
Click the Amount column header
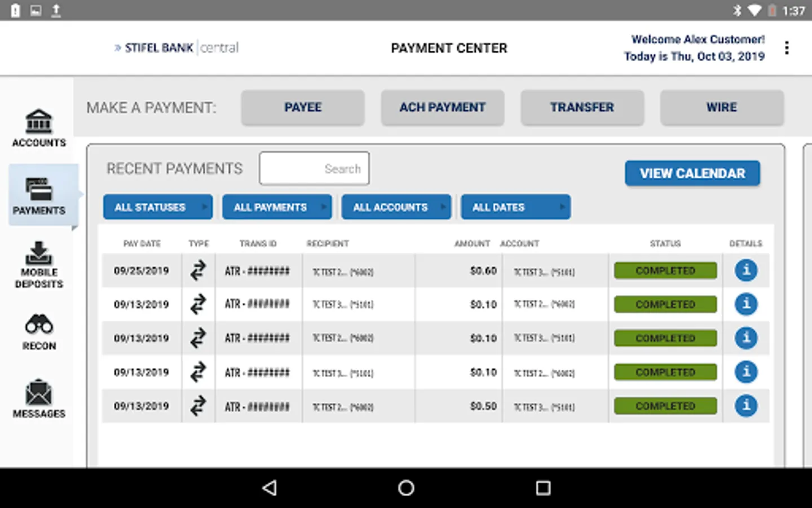472,243
